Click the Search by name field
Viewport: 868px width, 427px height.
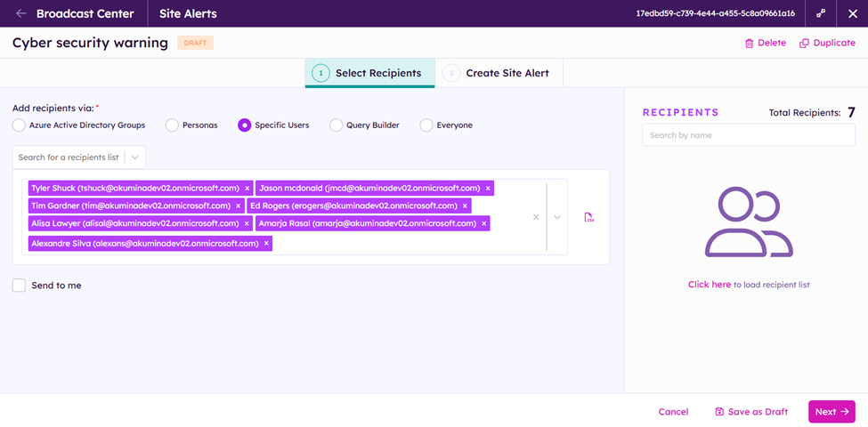point(748,135)
